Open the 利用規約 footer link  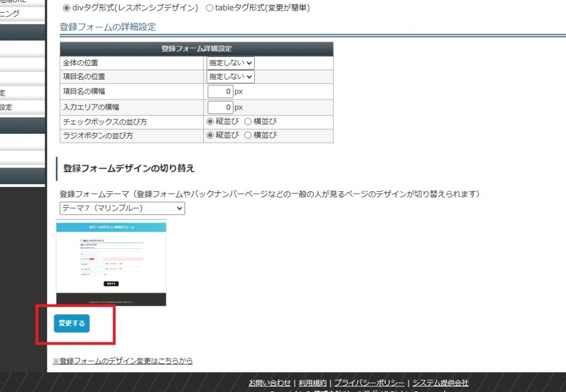(x=312, y=383)
